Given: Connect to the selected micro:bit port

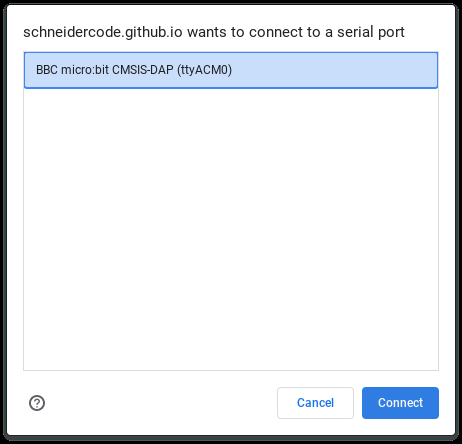Looking at the screenshot, I should coord(400,403).
